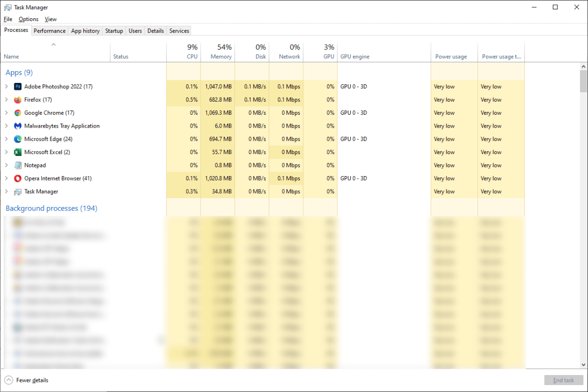This screenshot has height=392, width=588.
Task: Sort processes by Memory column
Action: pyautogui.click(x=218, y=52)
